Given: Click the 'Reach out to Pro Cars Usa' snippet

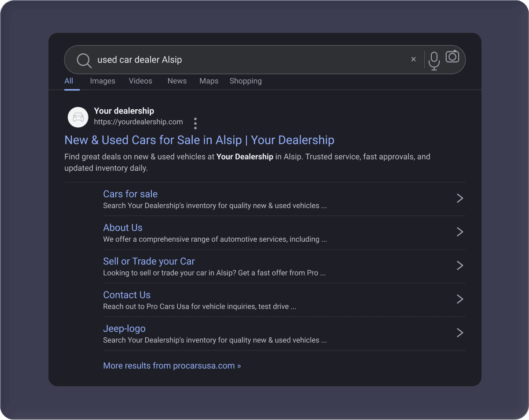Looking at the screenshot, I should 200,306.
